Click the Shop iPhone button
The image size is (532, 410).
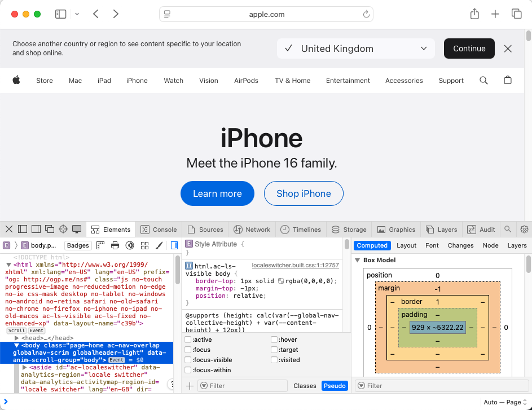pos(304,193)
